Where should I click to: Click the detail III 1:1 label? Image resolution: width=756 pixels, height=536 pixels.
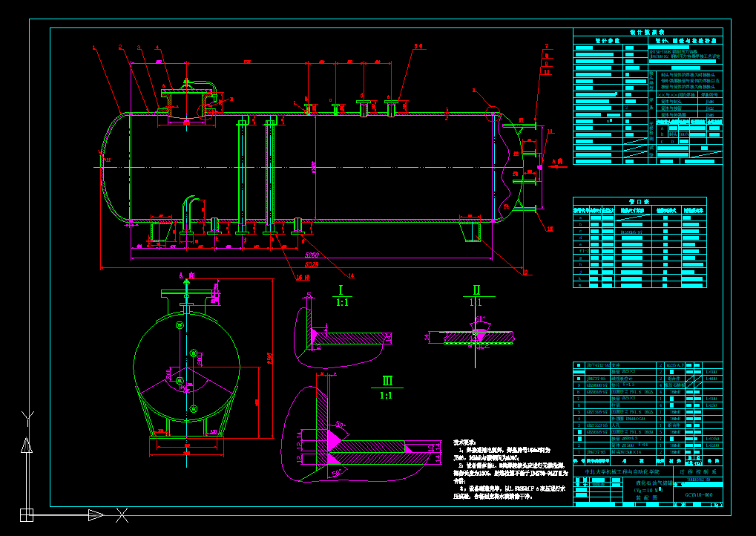click(x=387, y=388)
